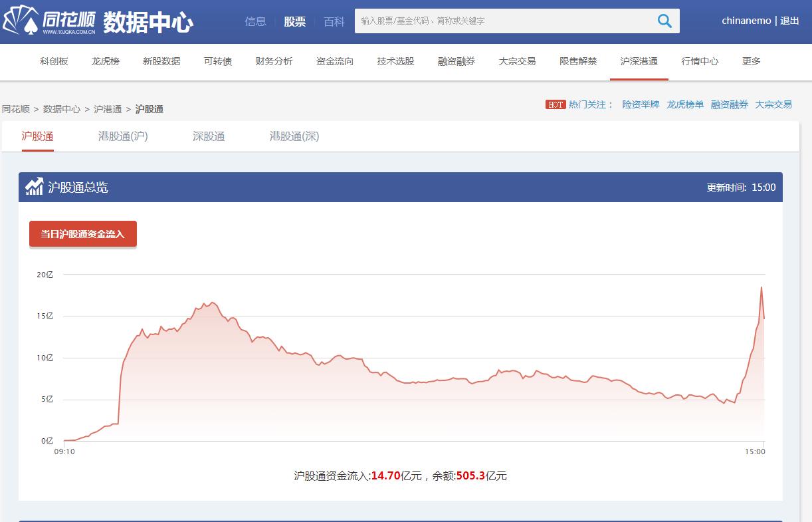Click the HOT badge next to 热门关注
The image size is (812, 522).
click(555, 104)
